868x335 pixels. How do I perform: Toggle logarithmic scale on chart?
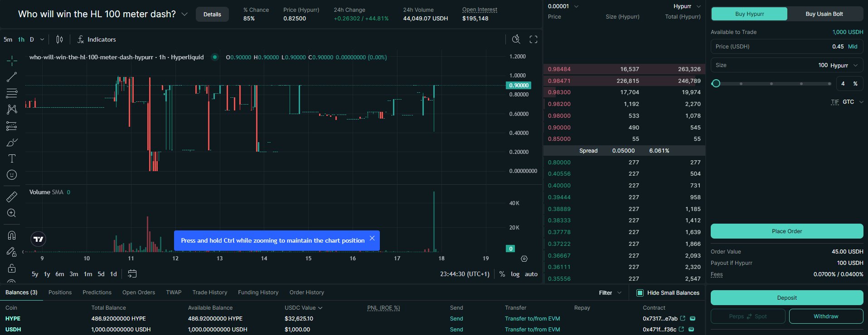tap(515, 274)
